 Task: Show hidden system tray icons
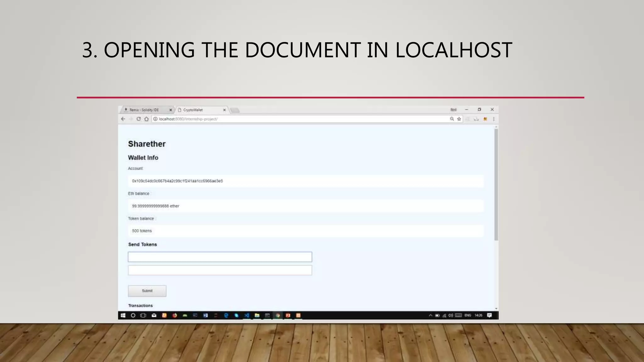coord(430,315)
